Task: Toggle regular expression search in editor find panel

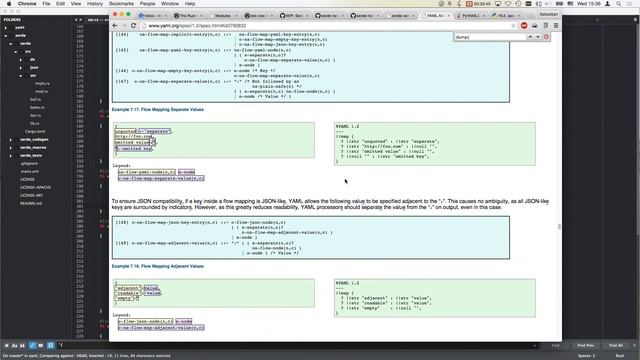Action: [x=7, y=345]
